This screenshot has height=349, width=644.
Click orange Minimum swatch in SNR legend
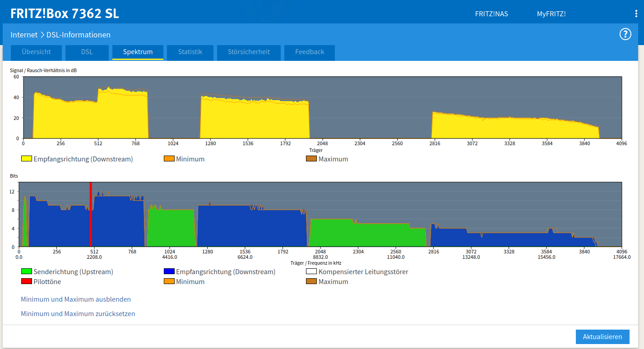(169, 159)
